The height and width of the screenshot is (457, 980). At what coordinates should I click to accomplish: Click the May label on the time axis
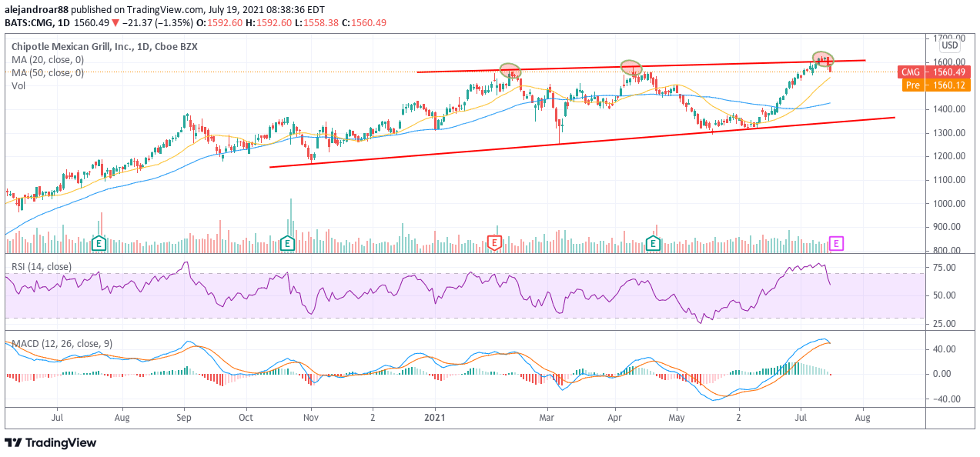click(x=677, y=416)
